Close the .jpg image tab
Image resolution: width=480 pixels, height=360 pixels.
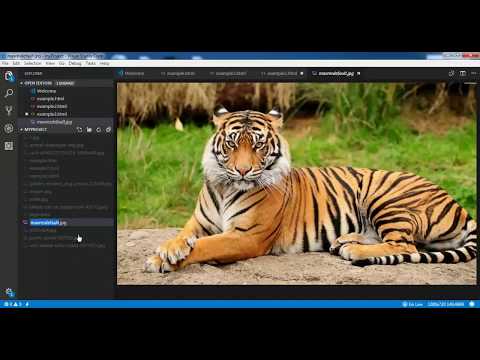coord(359,73)
